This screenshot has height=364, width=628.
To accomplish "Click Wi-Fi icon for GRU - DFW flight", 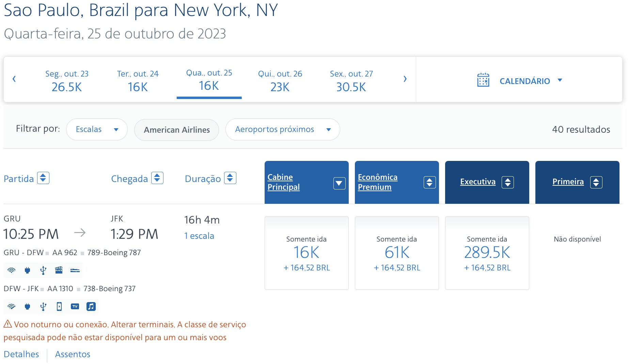I will point(12,270).
